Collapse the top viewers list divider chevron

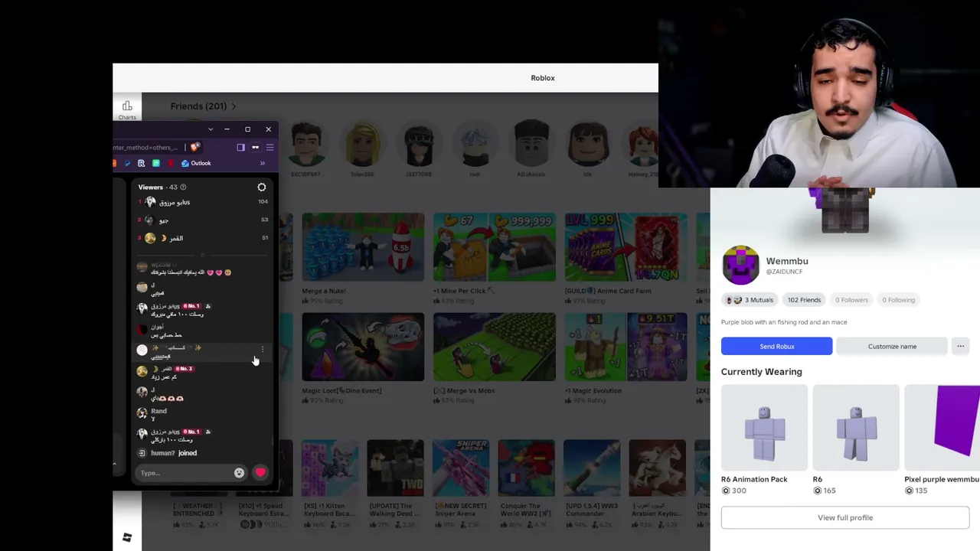(x=202, y=254)
